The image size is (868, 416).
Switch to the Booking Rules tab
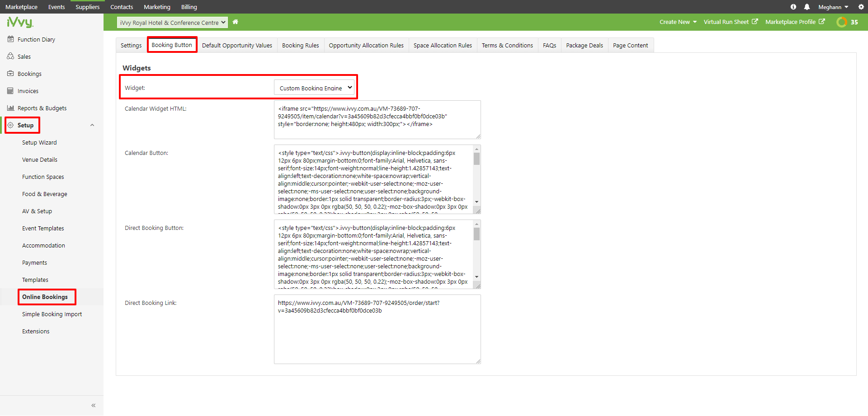tap(300, 45)
